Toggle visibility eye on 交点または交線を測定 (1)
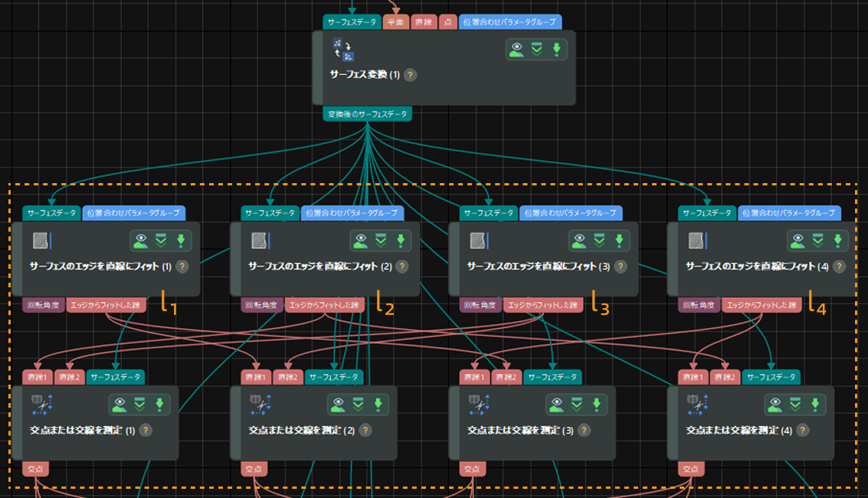The width and height of the screenshot is (868, 498). pos(120,405)
